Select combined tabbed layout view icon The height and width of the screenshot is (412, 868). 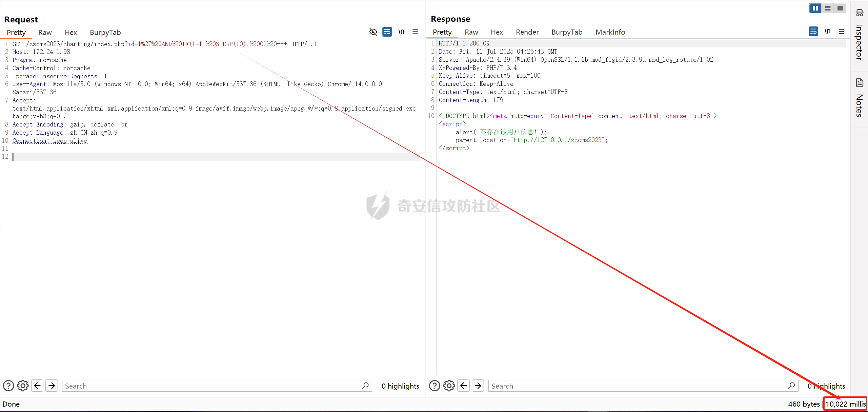[x=840, y=8]
